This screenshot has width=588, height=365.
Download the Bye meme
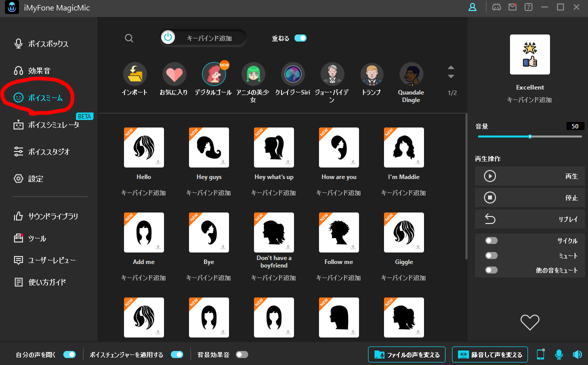tap(223, 247)
